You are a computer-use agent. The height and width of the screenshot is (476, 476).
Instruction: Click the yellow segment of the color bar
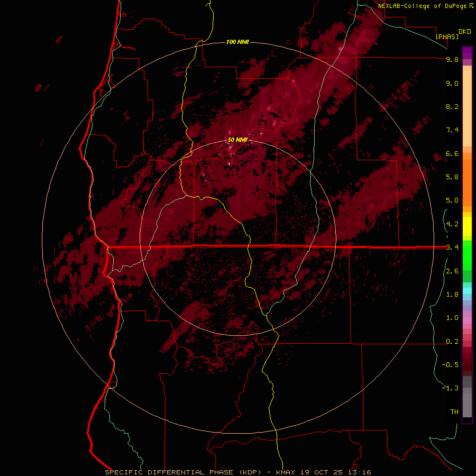tap(467, 226)
